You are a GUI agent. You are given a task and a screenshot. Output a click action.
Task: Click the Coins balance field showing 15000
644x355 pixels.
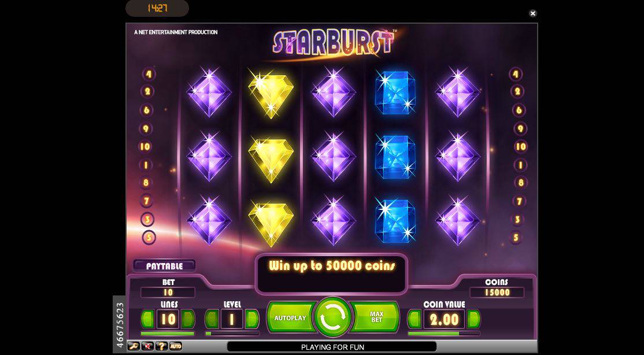pyautogui.click(x=497, y=293)
